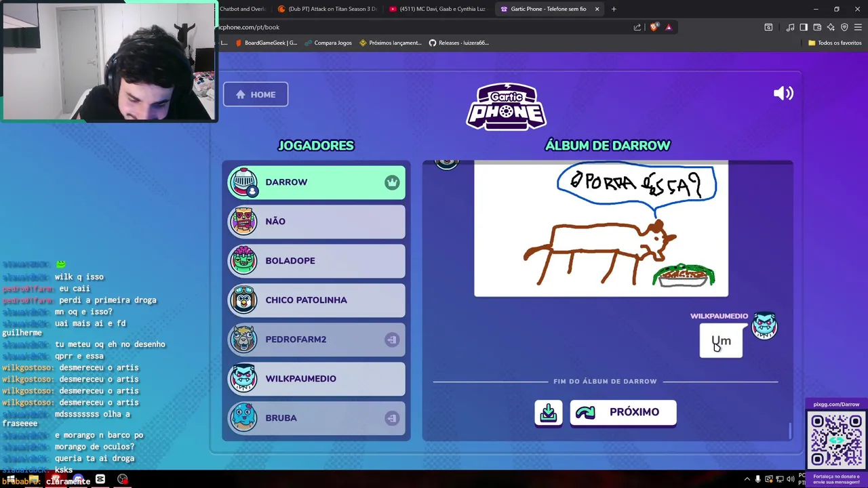This screenshot has height=488, width=868.
Task: Select player BOLADOPE in the list
Action: click(317, 261)
